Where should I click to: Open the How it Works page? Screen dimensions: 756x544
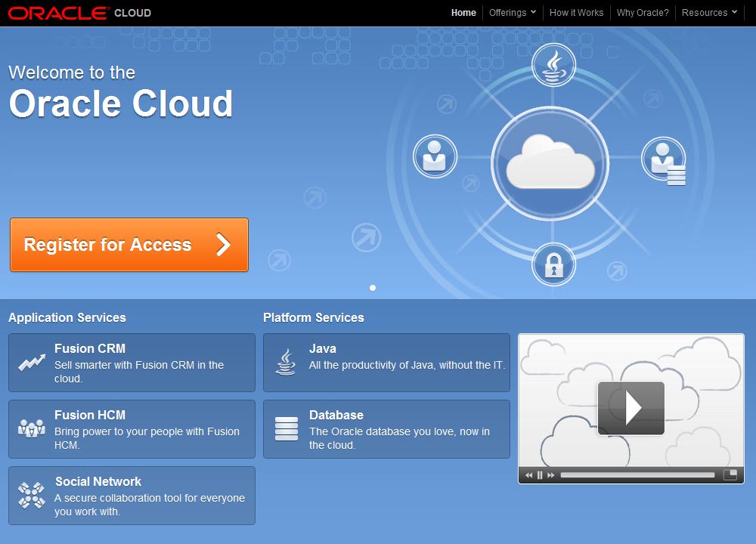click(x=576, y=13)
